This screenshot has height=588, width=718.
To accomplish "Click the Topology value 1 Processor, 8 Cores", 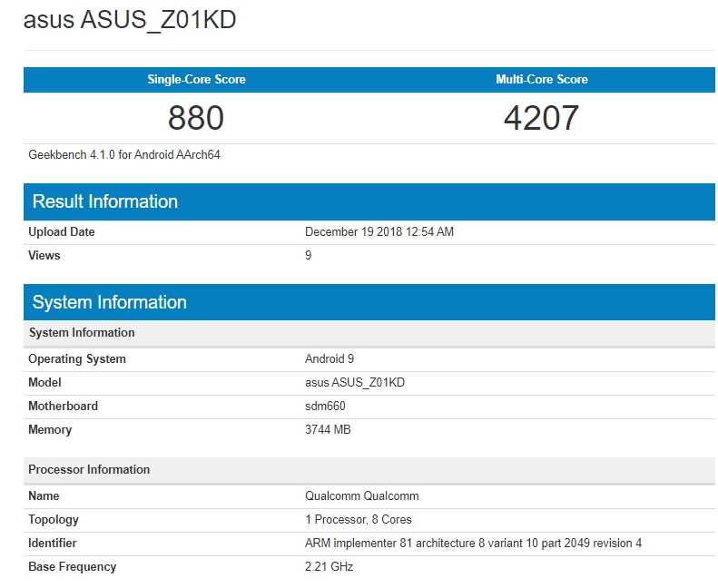I will [359, 520].
